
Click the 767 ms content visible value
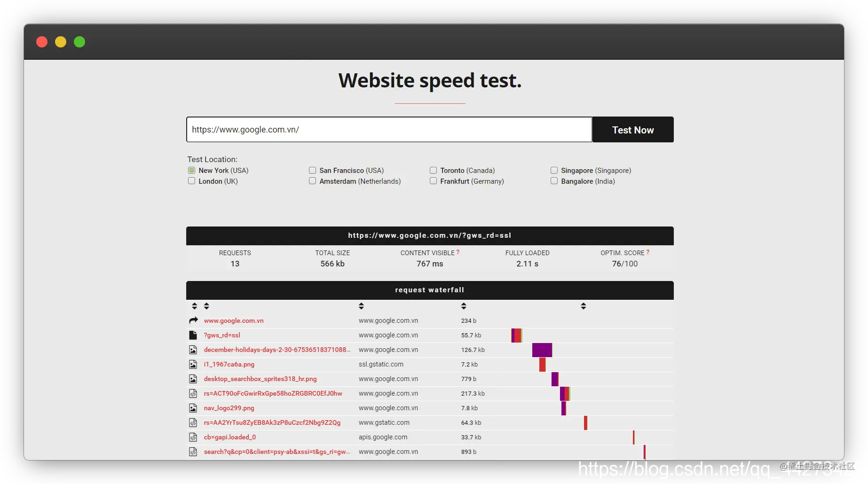[430, 264]
